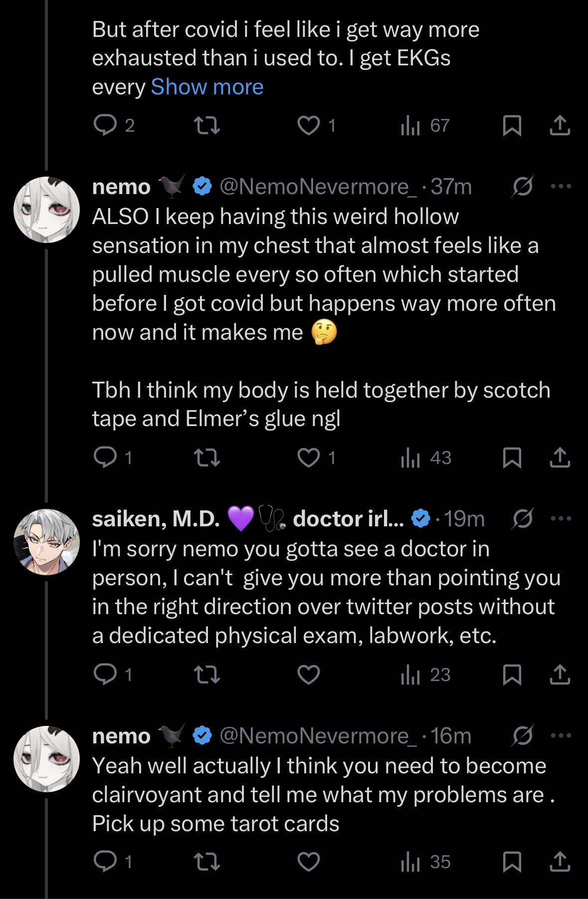Like nemo's tarot cards reply
This screenshot has height=899, width=588.
pyautogui.click(x=308, y=862)
